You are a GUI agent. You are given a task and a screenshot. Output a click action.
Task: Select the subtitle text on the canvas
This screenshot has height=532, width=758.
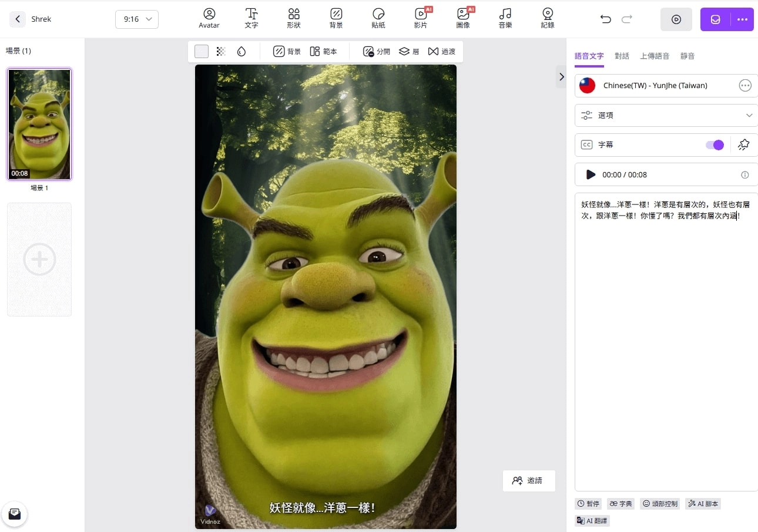[322, 508]
